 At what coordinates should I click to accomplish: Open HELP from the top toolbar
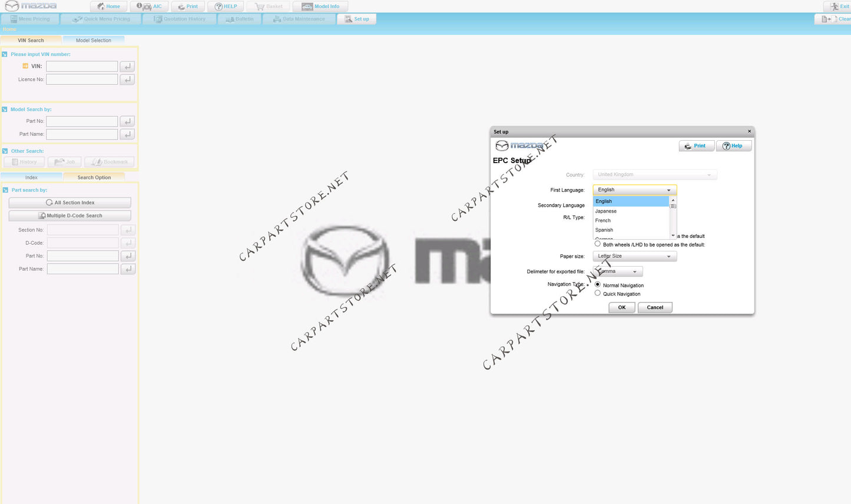[x=226, y=6]
